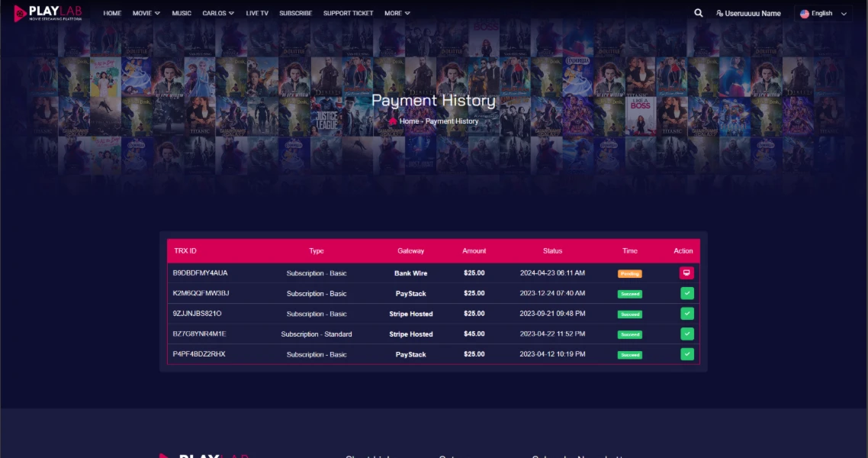Click the PlayLab logo
This screenshot has width=868, height=458.
click(47, 13)
